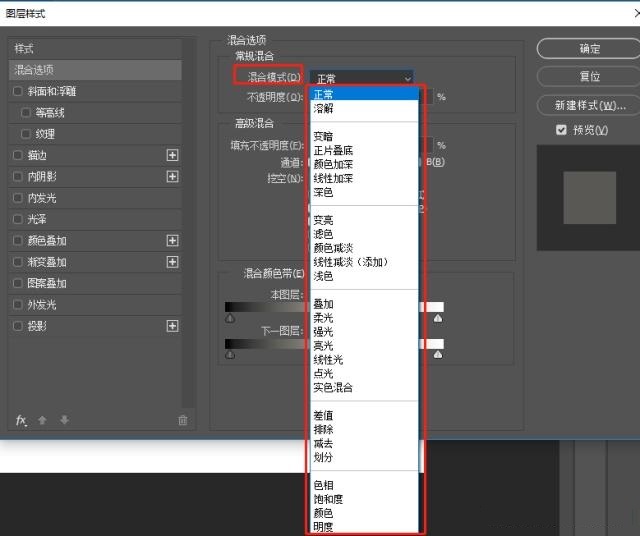Image resolution: width=640 pixels, height=536 pixels.
Task: Click the fx add-style icon at bottom left
Action: click(21, 420)
